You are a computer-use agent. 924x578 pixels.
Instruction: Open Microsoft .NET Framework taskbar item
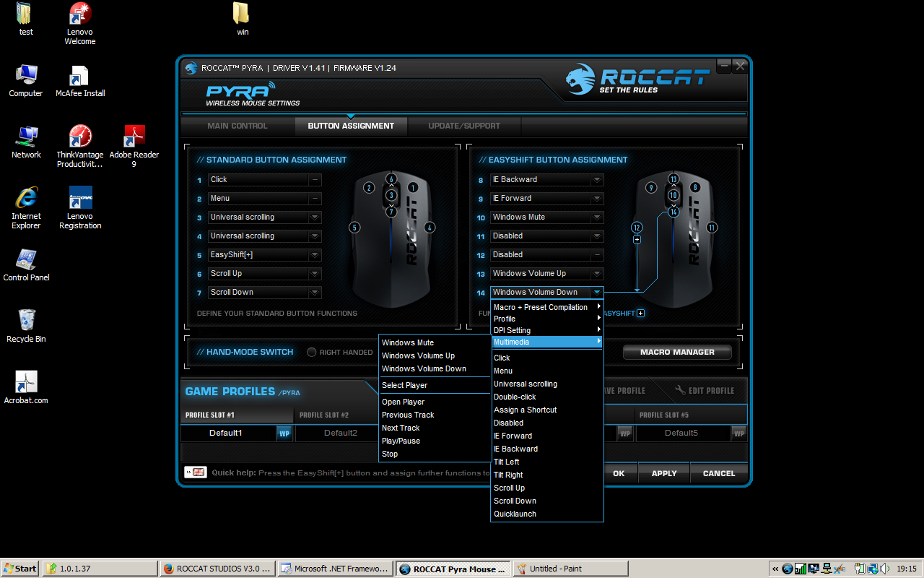point(335,569)
